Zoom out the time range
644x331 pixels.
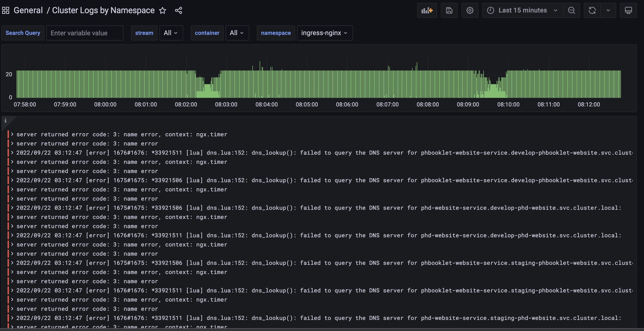tap(571, 10)
